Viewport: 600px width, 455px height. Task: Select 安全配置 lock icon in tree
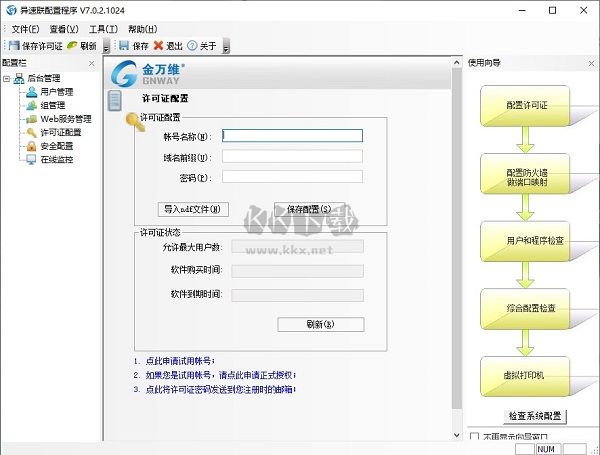pos(31,146)
